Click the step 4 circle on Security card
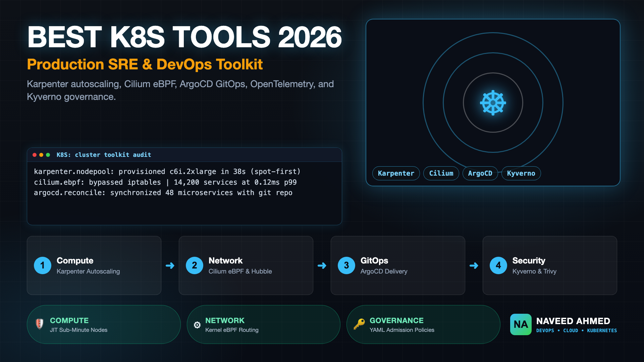644x362 pixels. [x=498, y=265]
